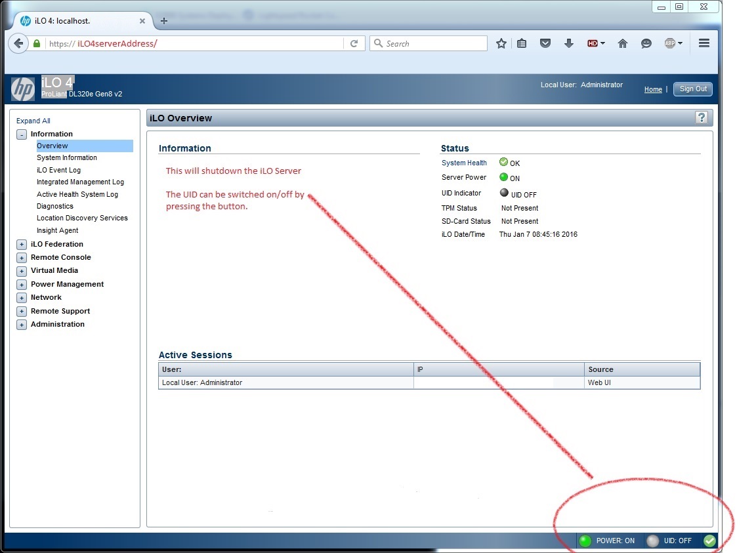Select Overview in the navigation tree
Image resolution: width=756 pixels, height=553 pixels.
pyautogui.click(x=85, y=146)
